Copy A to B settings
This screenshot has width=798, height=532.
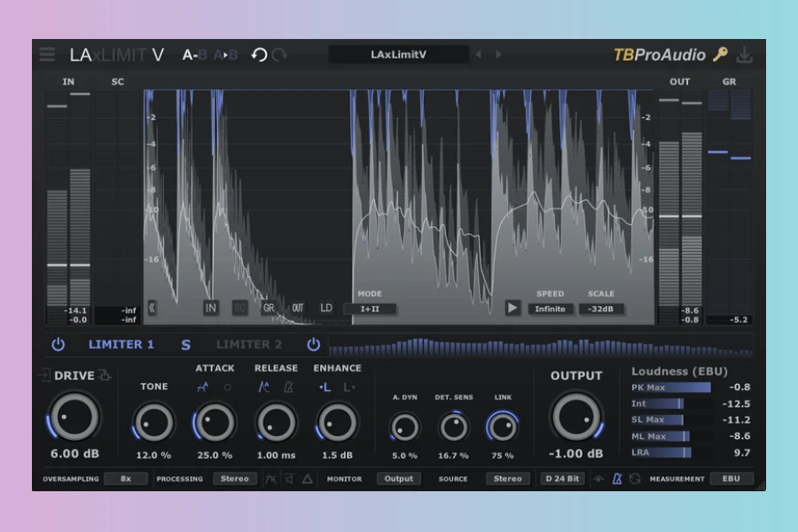coord(225,54)
